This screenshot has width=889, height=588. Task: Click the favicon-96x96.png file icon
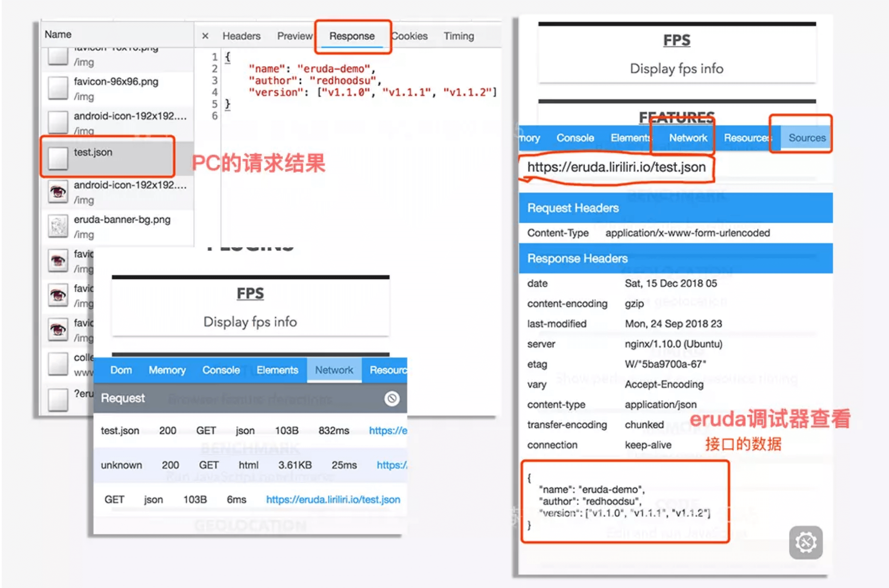coord(58,88)
